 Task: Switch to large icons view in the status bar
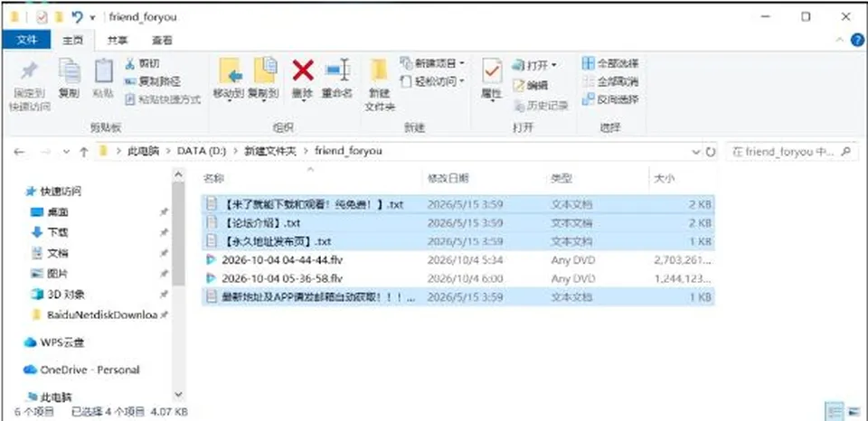(854, 412)
